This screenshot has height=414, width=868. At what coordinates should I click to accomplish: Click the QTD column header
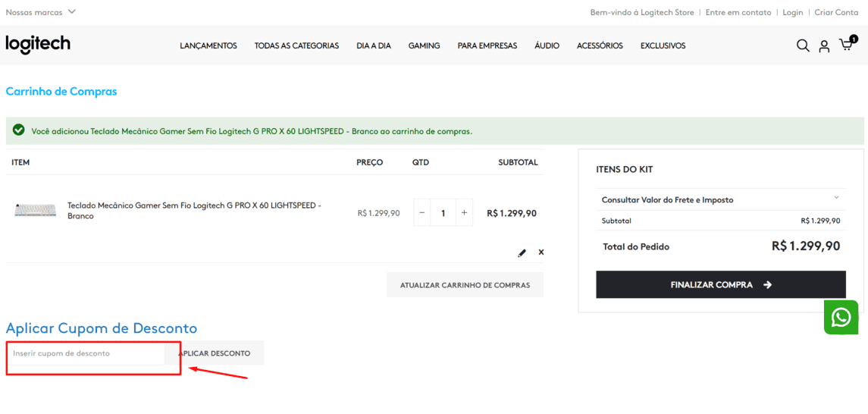421,163
